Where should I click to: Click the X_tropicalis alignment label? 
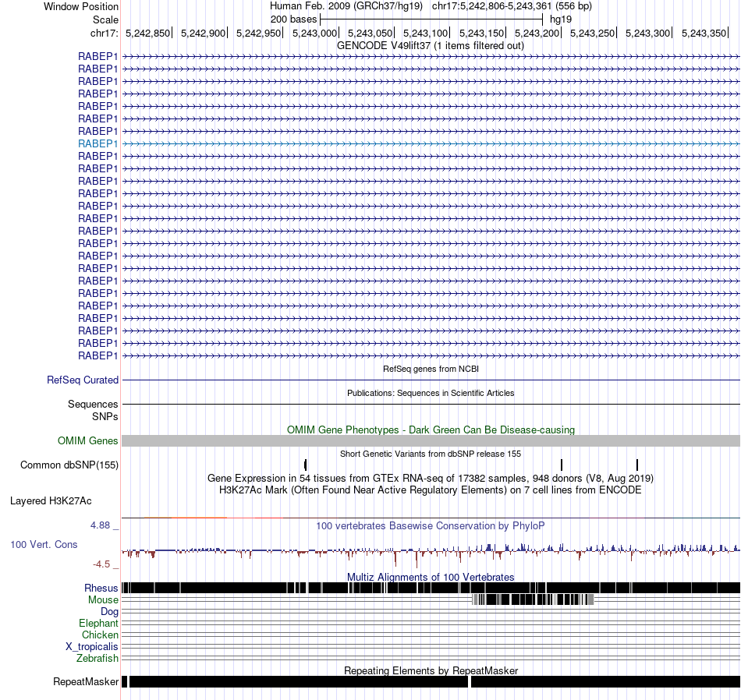[x=92, y=647]
